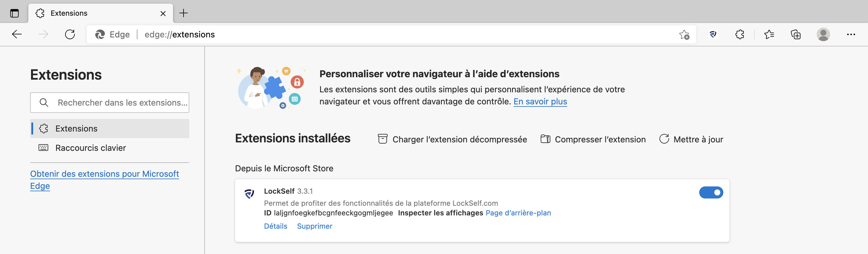Open Raccourcis clavier in the sidebar
The image size is (868, 254).
[x=109, y=148]
